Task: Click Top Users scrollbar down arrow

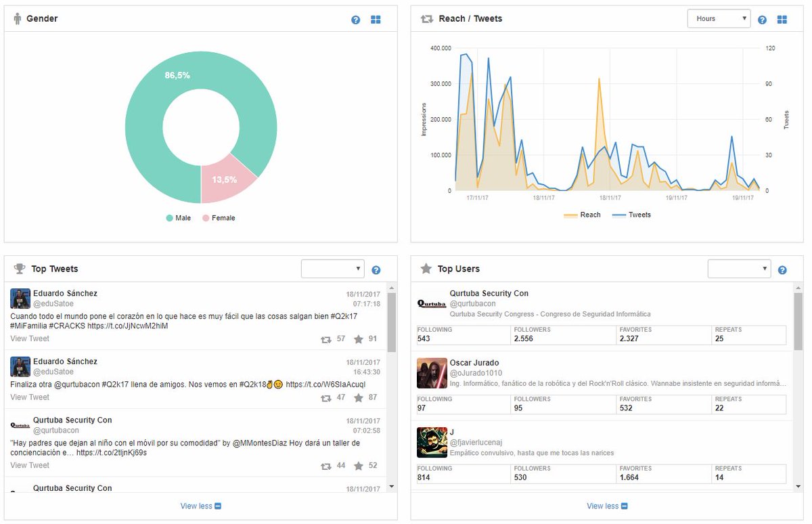Action: (x=798, y=486)
